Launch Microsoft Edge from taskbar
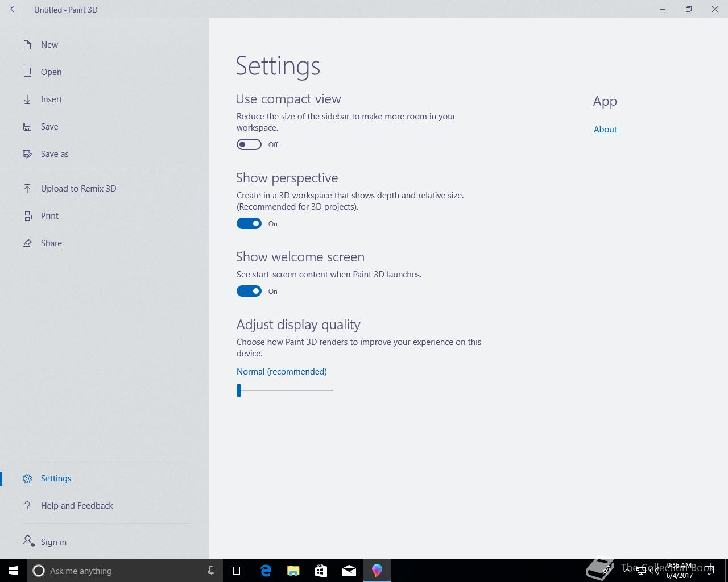This screenshot has height=582, width=728. (266, 571)
